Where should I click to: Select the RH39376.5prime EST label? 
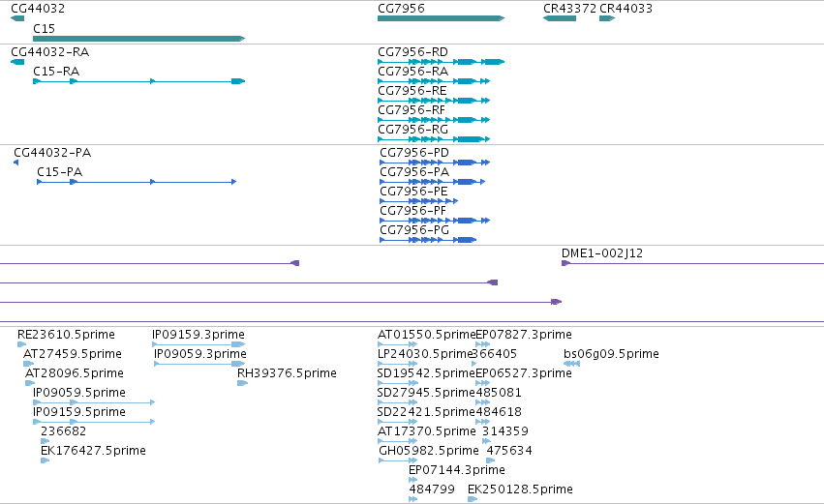pos(287,373)
